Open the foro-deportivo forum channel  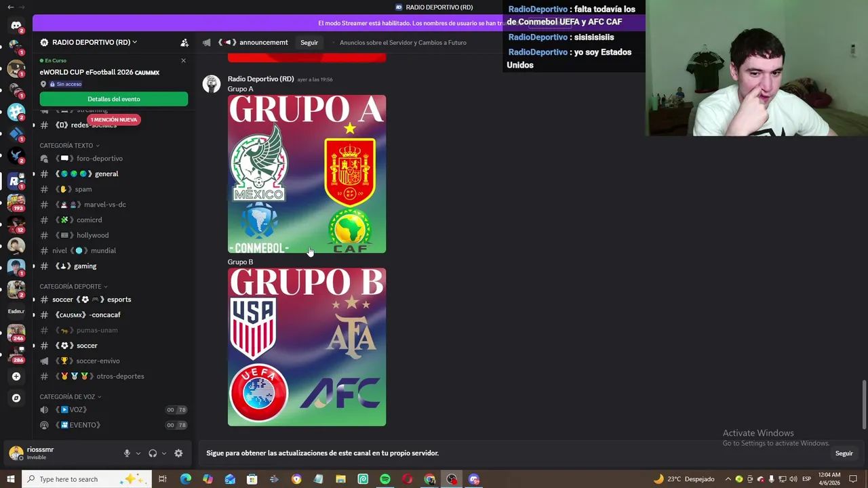point(113,159)
